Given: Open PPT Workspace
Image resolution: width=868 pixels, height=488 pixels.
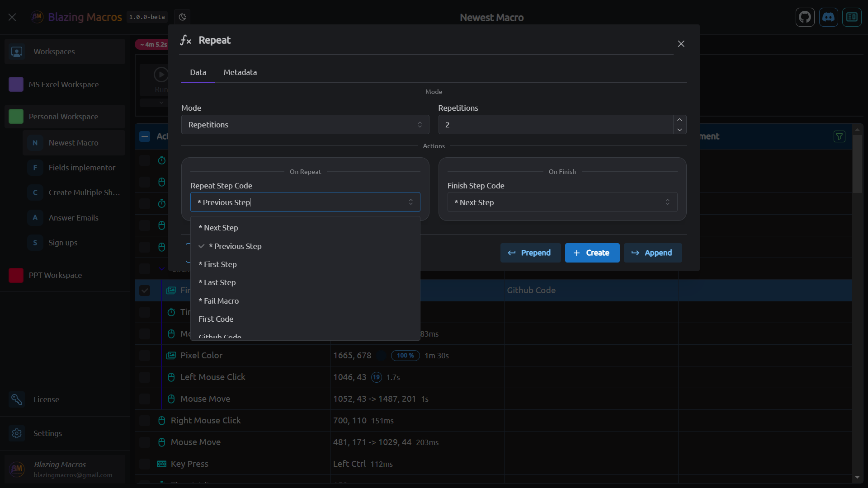Looking at the screenshot, I should [x=65, y=275].
